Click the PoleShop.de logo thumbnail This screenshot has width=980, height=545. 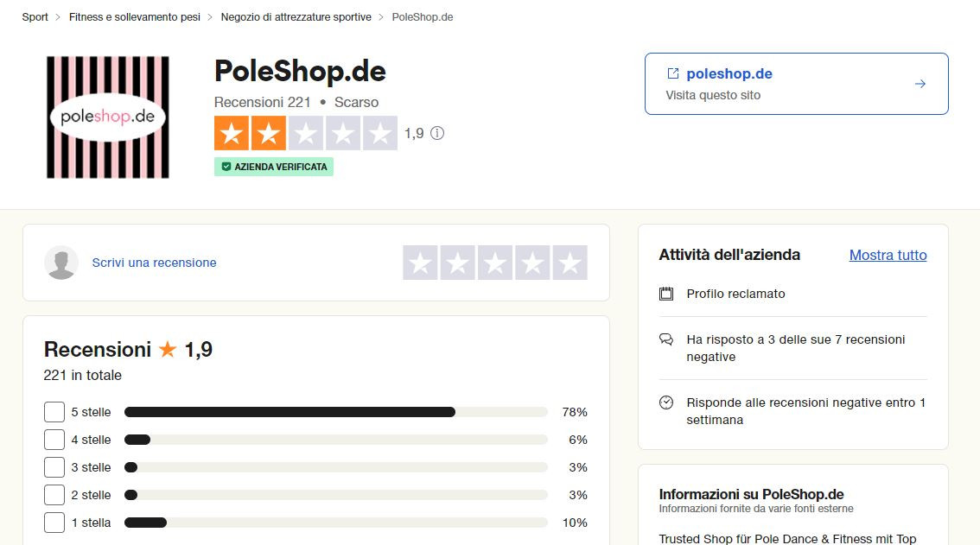click(106, 117)
